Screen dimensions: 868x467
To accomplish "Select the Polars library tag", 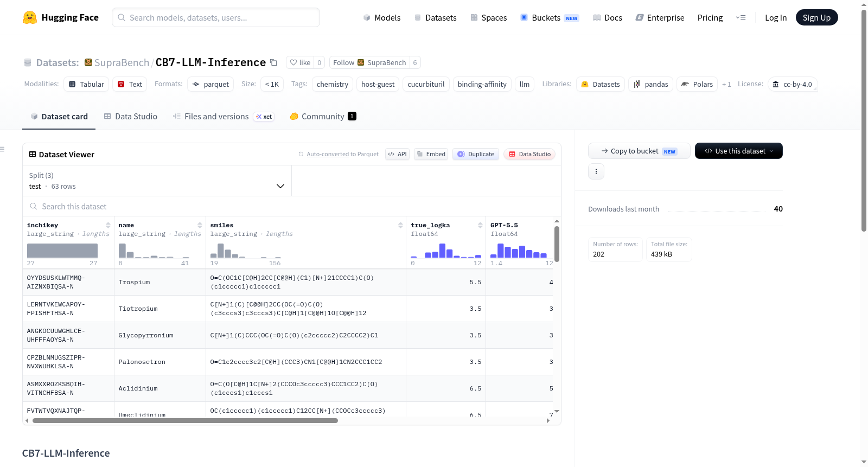I will tap(697, 84).
